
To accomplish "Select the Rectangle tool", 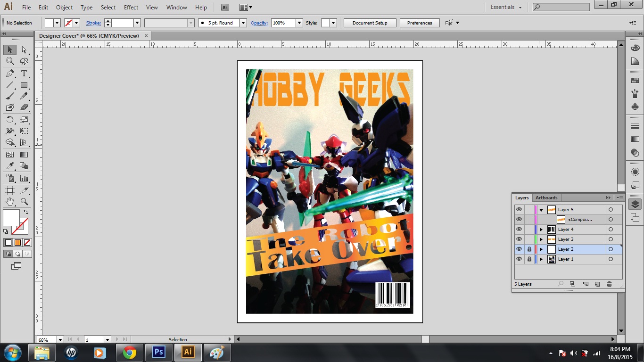I will [x=24, y=85].
